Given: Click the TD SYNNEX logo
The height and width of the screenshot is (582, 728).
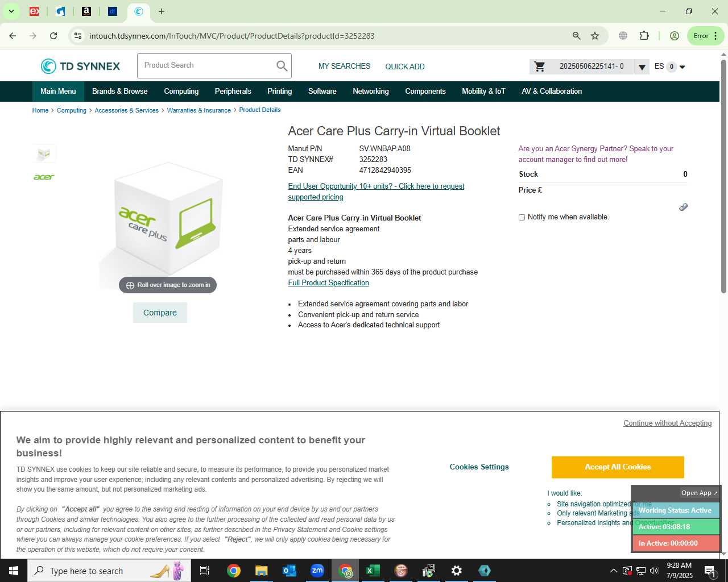Looking at the screenshot, I should click(x=80, y=66).
